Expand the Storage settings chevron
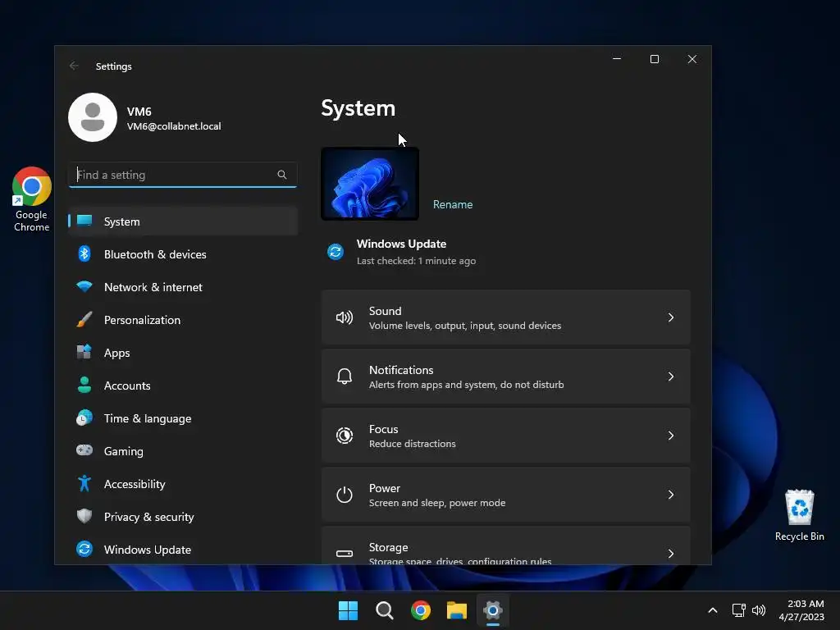The image size is (840, 630). [671, 554]
